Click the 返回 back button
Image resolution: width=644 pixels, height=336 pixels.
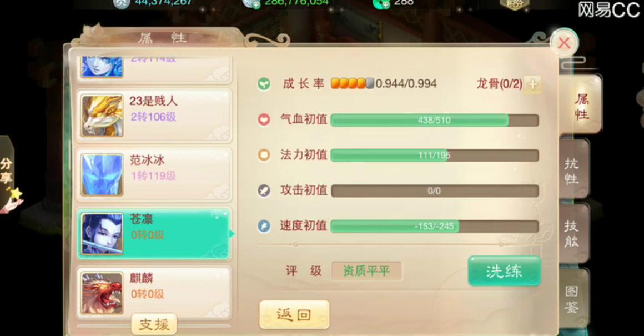pos(294,315)
